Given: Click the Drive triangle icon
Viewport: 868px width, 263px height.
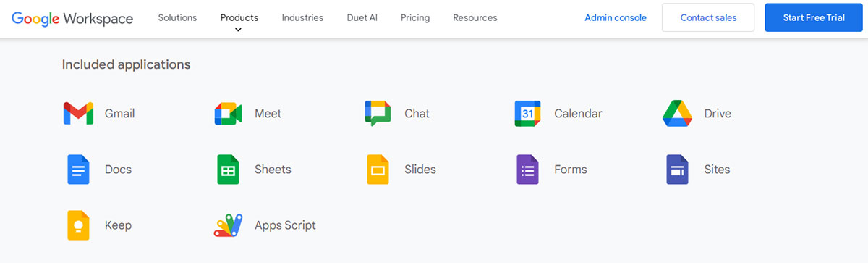Looking at the screenshot, I should point(678,114).
